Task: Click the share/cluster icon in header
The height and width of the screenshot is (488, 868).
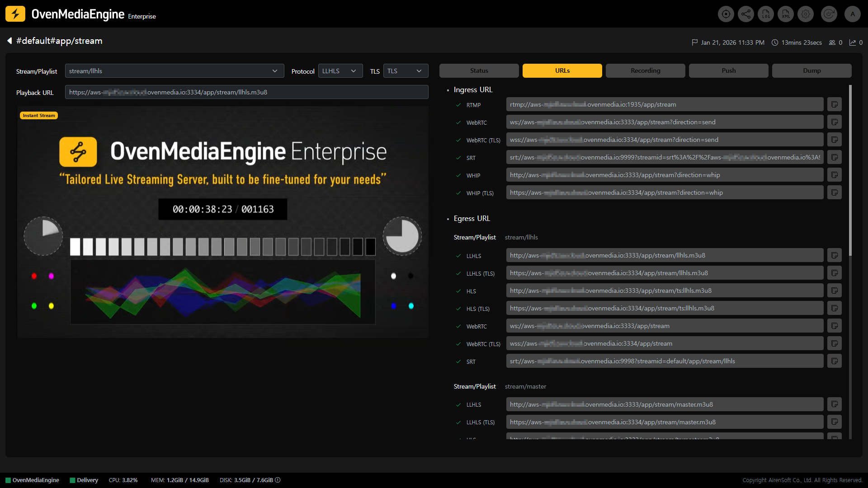Action: 746,14
